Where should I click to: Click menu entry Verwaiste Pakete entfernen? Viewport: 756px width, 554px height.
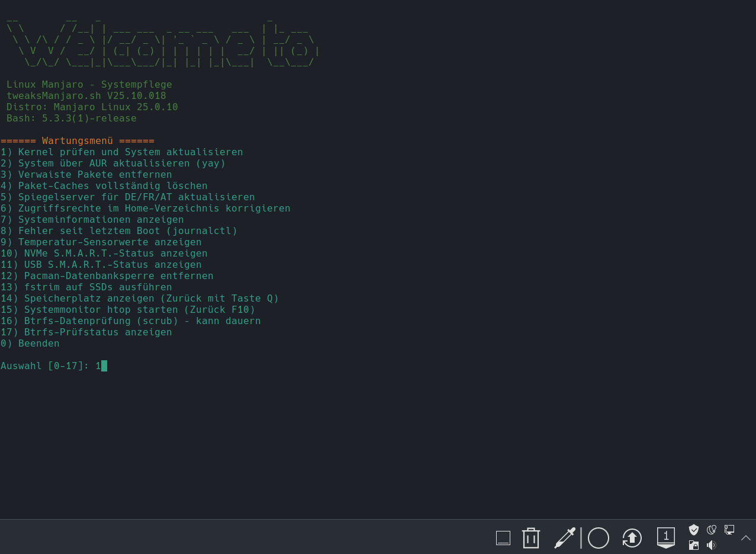point(95,175)
